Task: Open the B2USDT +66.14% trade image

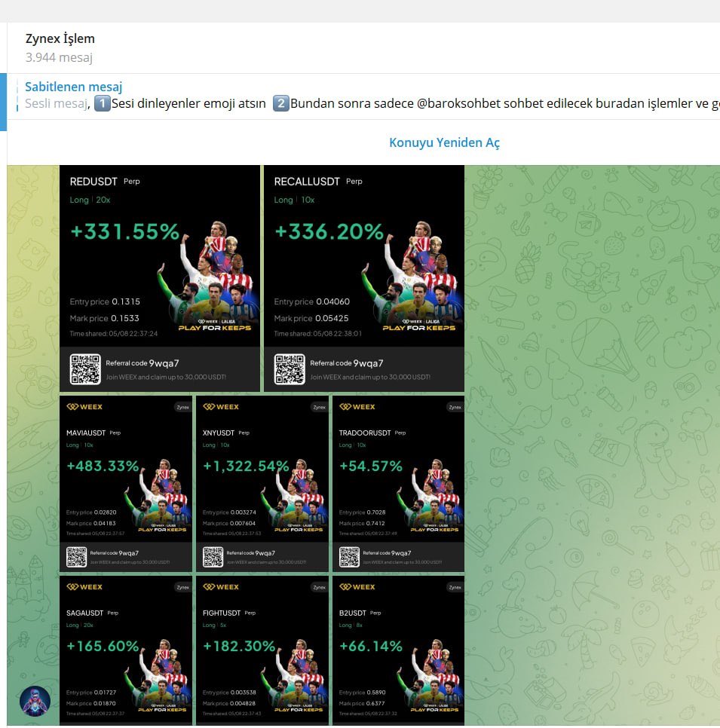Action: [x=399, y=650]
